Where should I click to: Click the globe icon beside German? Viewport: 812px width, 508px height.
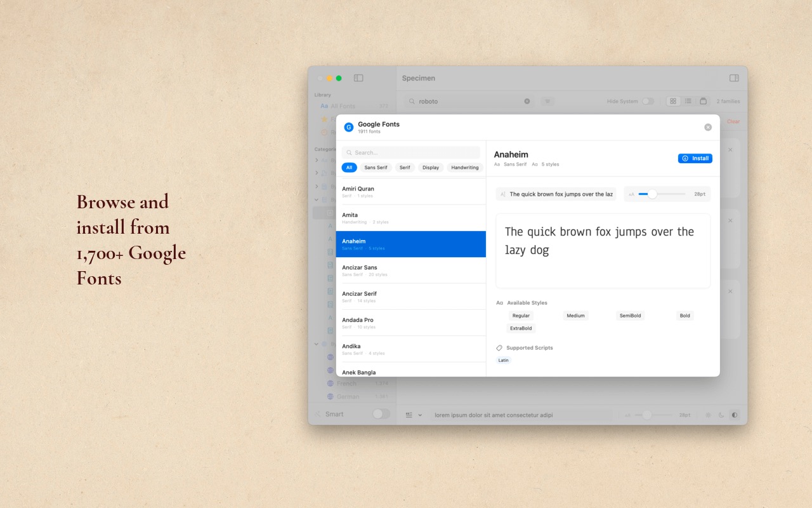coord(330,397)
